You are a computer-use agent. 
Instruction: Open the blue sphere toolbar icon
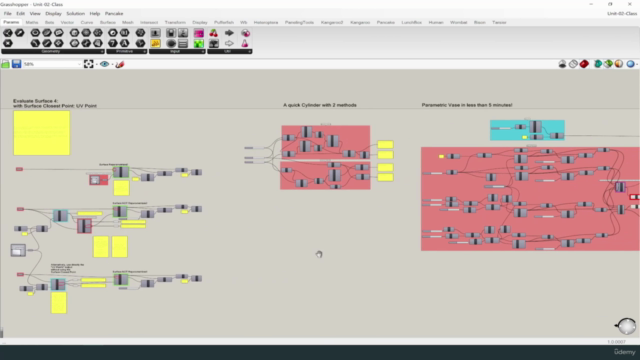tap(630, 64)
